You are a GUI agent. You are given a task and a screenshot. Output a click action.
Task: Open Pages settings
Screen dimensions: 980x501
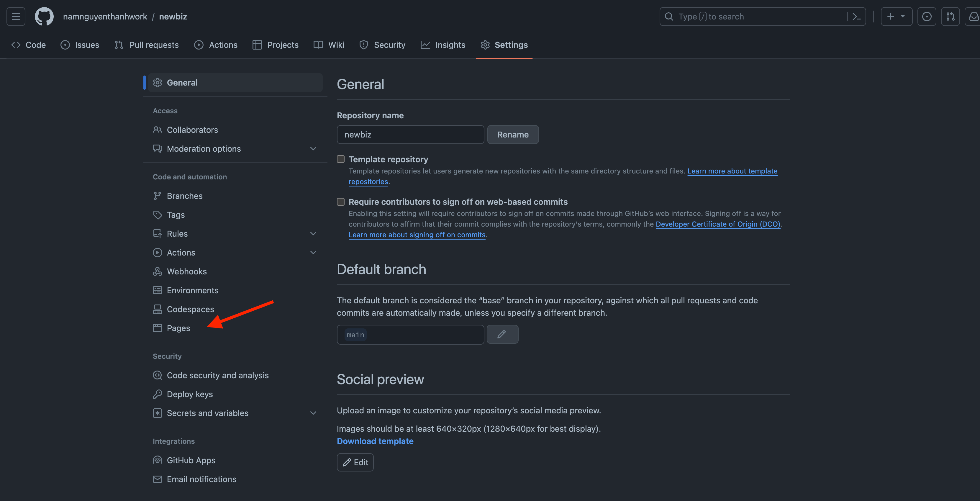(x=235, y=328)
